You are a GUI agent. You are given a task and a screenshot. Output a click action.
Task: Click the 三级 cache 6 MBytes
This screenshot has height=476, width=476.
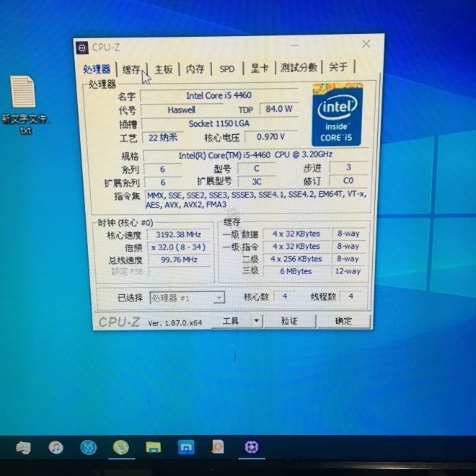tap(296, 271)
